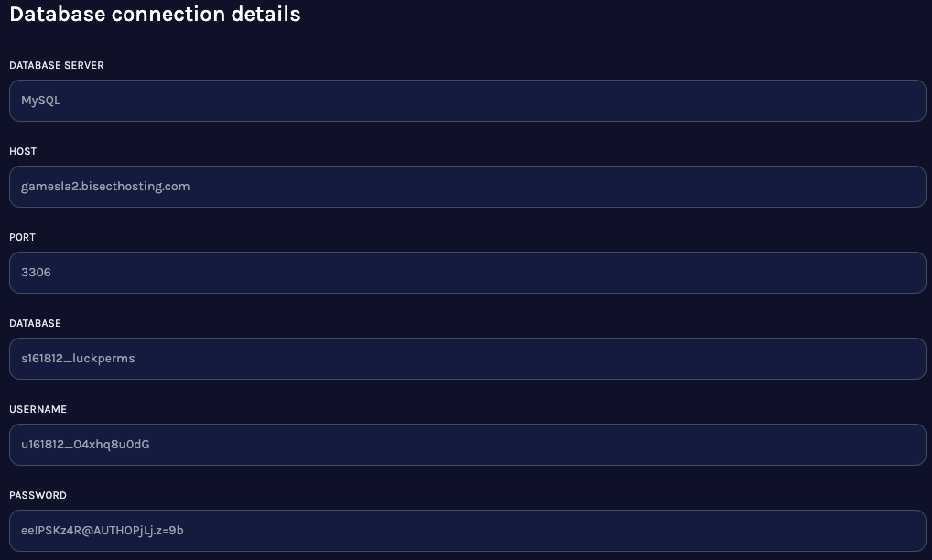Click the password string starting with 'ee!PSK'
This screenshot has height=560, width=932.
click(103, 531)
